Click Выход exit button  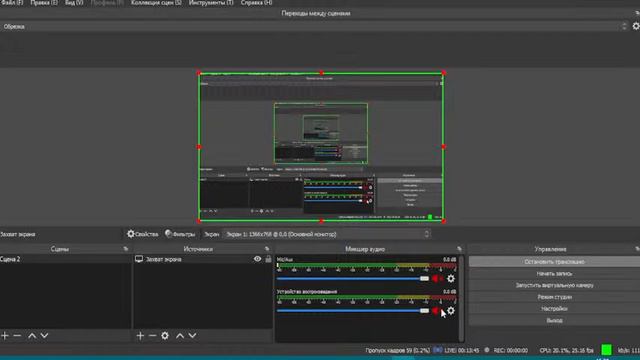[x=554, y=320]
